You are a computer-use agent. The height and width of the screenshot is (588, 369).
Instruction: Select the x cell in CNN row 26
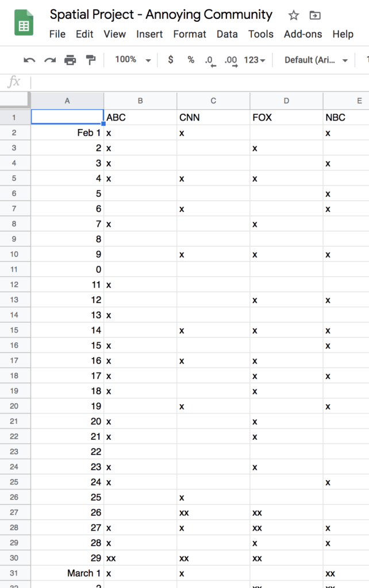pos(213,497)
